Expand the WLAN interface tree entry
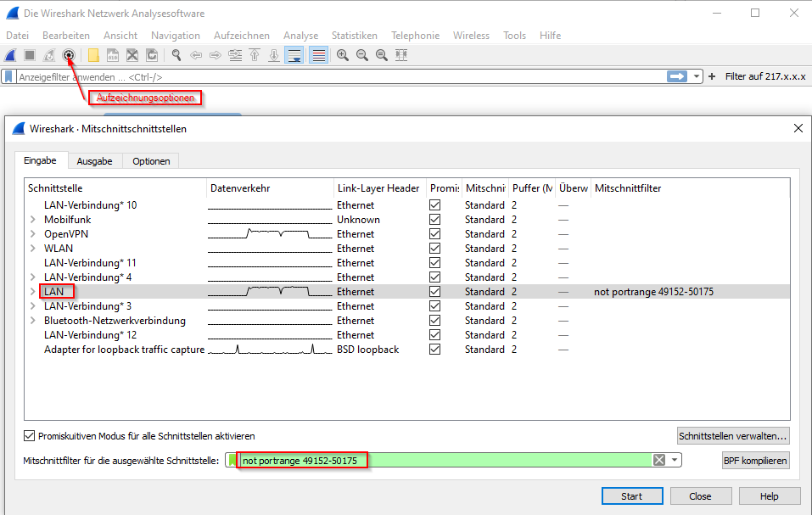The image size is (812, 515). click(x=33, y=249)
